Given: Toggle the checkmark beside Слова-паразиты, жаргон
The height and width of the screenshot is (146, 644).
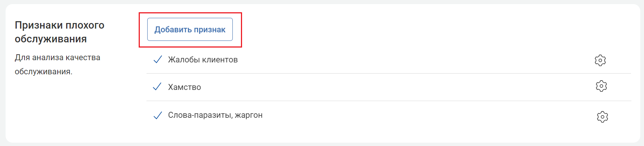Looking at the screenshot, I should click(x=158, y=115).
